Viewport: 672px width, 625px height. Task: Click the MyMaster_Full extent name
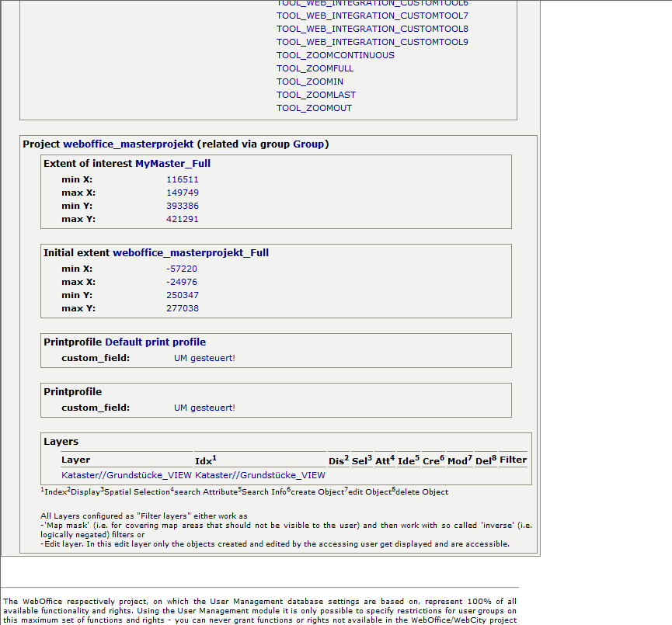[172, 164]
